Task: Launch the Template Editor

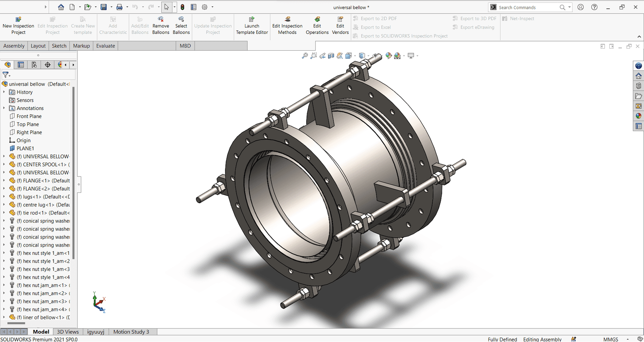Action: click(x=252, y=26)
